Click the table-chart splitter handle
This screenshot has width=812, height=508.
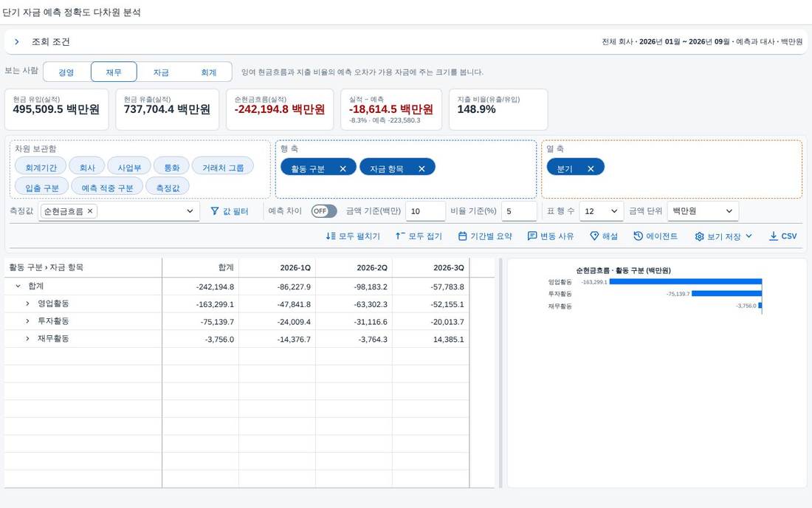(500, 373)
